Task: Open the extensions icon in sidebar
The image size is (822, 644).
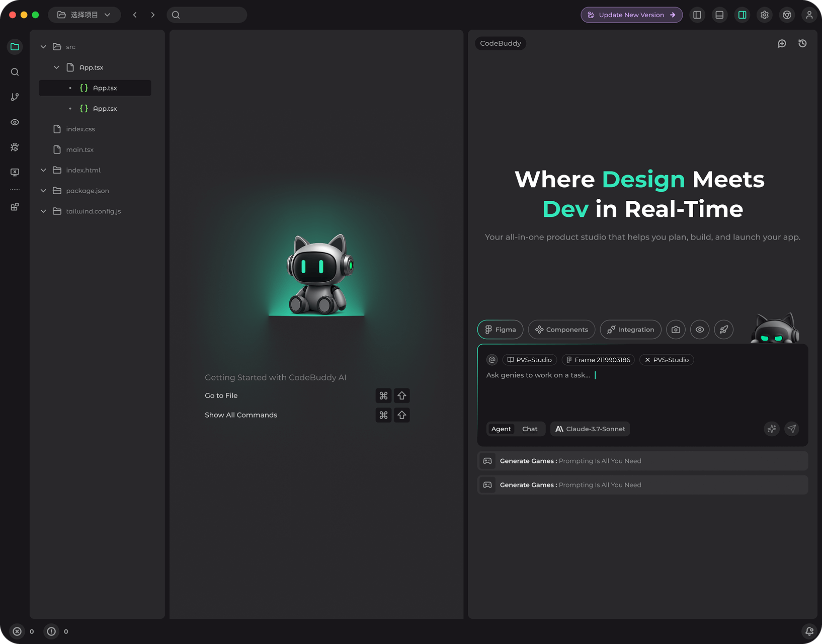Action: click(x=15, y=207)
